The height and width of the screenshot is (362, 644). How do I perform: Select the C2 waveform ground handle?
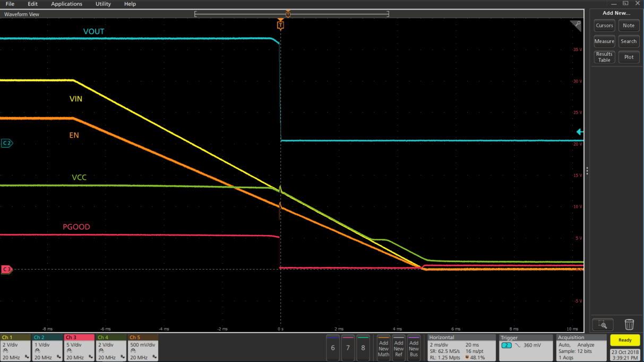(x=7, y=143)
